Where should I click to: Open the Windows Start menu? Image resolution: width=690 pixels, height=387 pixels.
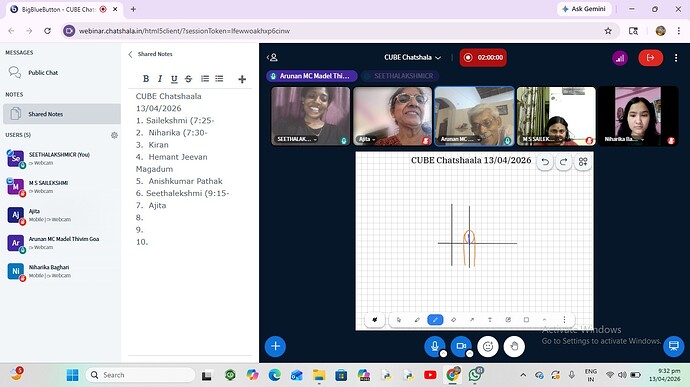click(72, 375)
